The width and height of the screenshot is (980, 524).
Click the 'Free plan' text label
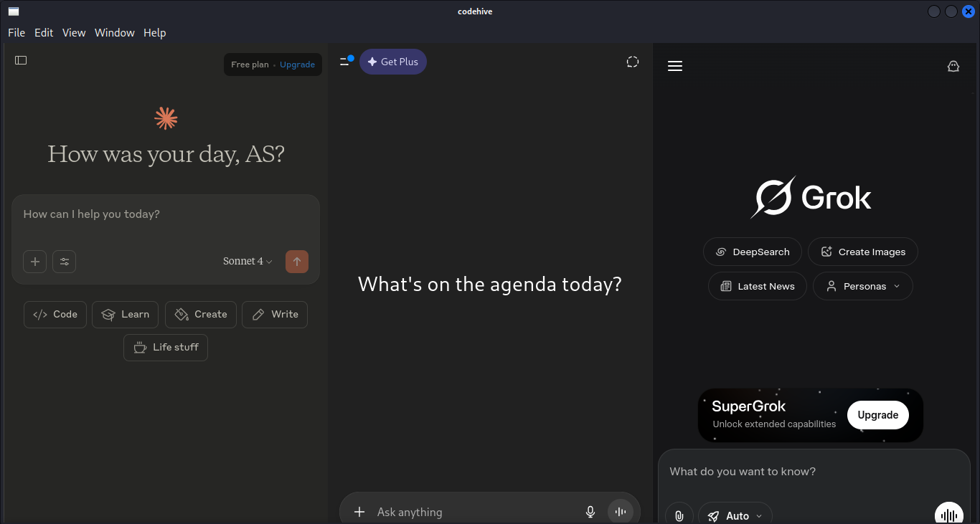click(x=250, y=65)
